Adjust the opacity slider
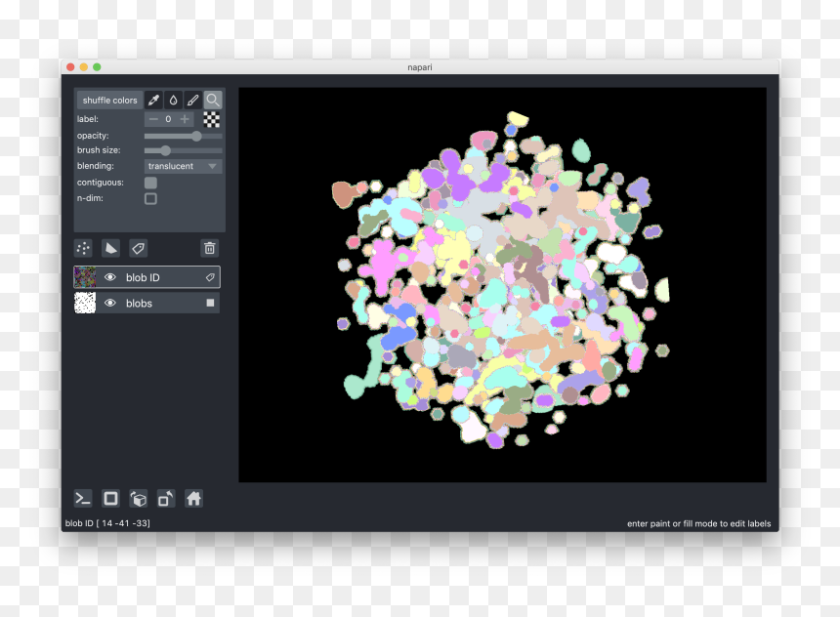 184,136
